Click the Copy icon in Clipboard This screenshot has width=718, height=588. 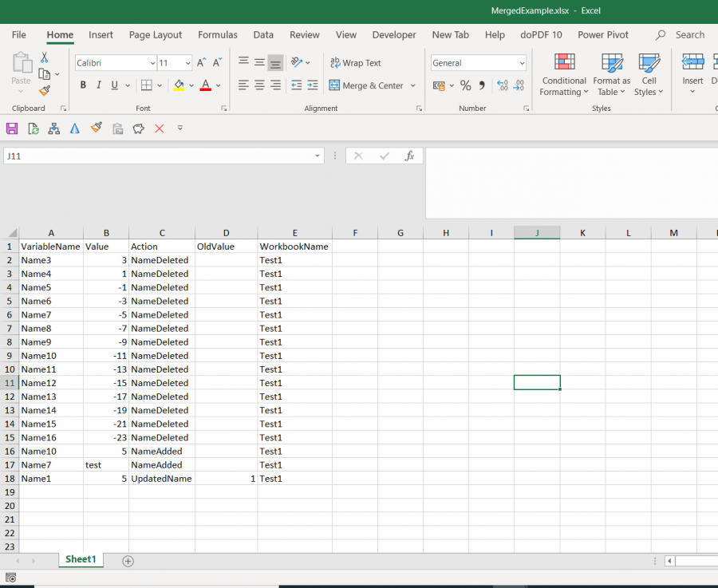pyautogui.click(x=45, y=73)
